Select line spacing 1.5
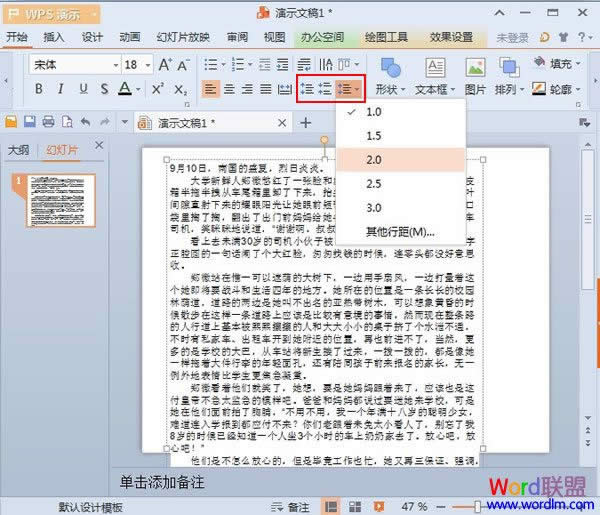600x515 pixels. [x=401, y=136]
